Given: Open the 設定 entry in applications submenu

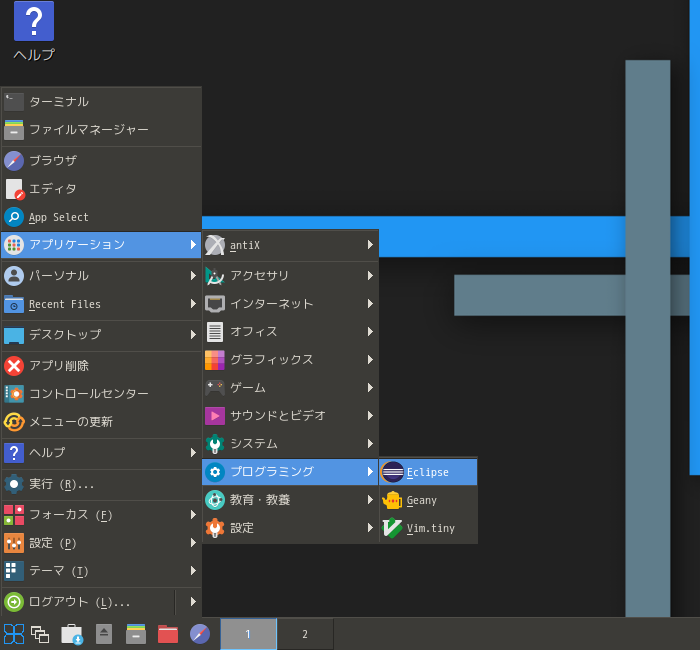Looking at the screenshot, I should coord(291,528).
